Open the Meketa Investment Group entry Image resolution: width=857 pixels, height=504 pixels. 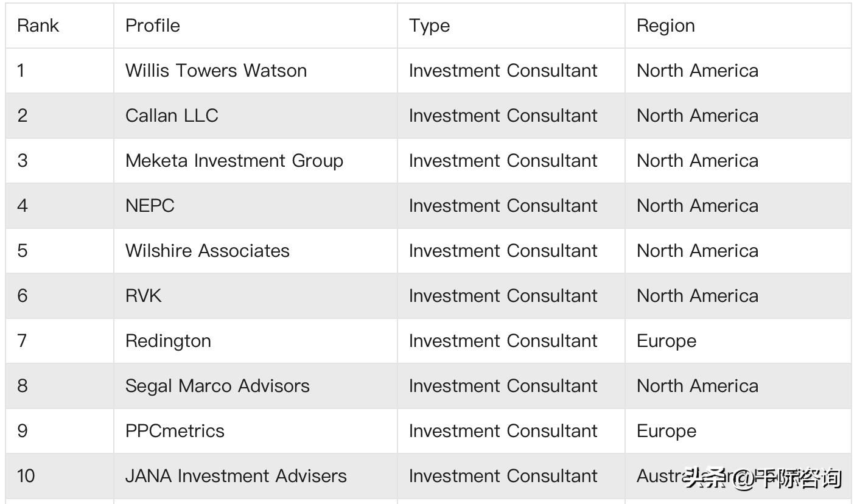234,161
